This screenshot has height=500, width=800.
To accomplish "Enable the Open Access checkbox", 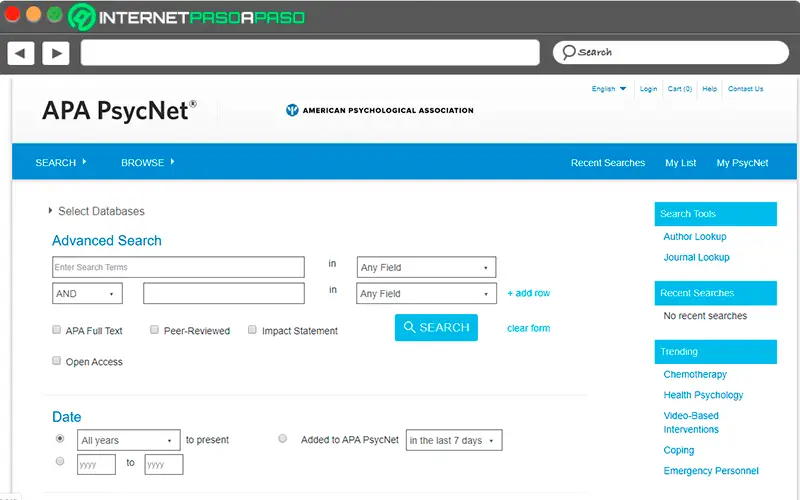I will (x=57, y=361).
